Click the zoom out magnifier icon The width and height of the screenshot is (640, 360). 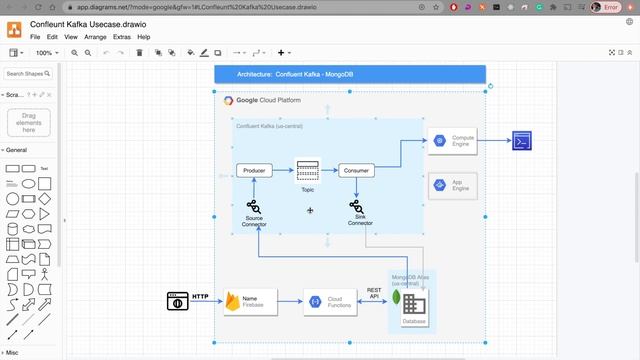tap(88, 53)
